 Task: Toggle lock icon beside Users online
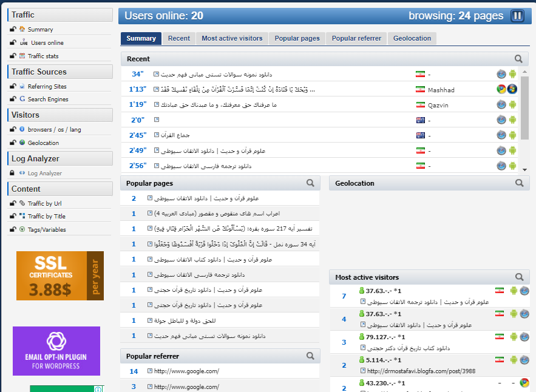point(13,42)
